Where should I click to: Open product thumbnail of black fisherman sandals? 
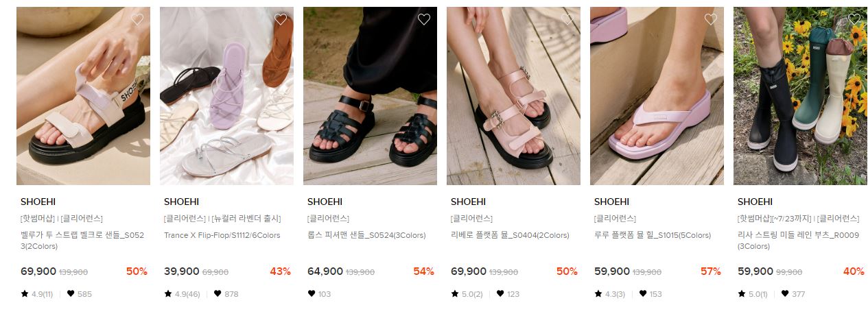(x=370, y=96)
